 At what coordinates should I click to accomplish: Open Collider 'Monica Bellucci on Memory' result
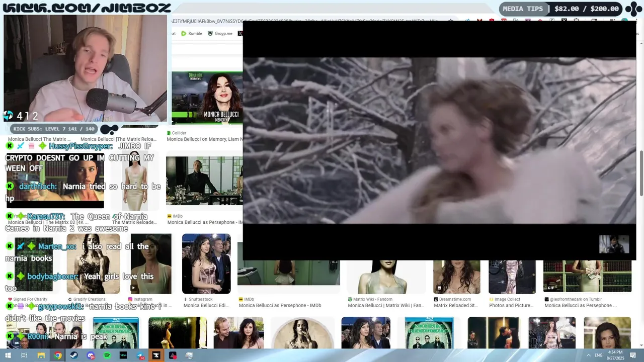coord(205,139)
